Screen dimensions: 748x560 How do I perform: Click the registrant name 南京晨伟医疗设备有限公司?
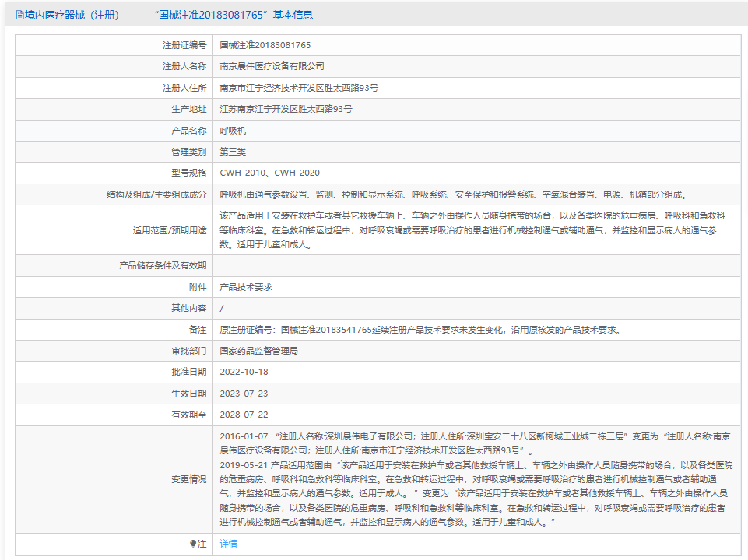pos(272,67)
